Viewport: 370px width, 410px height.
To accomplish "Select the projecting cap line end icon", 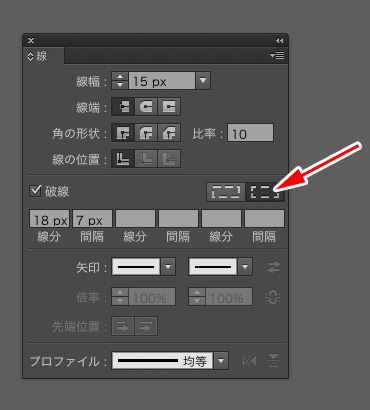I will 169,107.
